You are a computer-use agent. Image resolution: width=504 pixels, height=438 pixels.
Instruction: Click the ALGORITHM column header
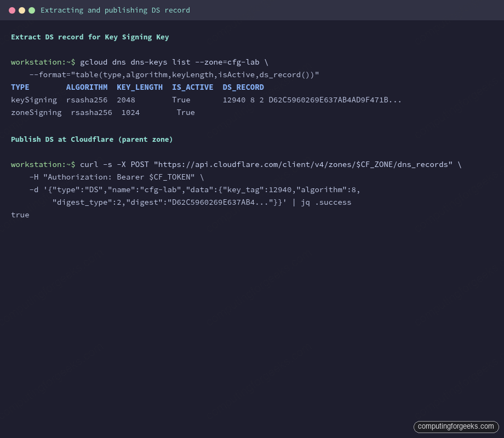(87, 87)
